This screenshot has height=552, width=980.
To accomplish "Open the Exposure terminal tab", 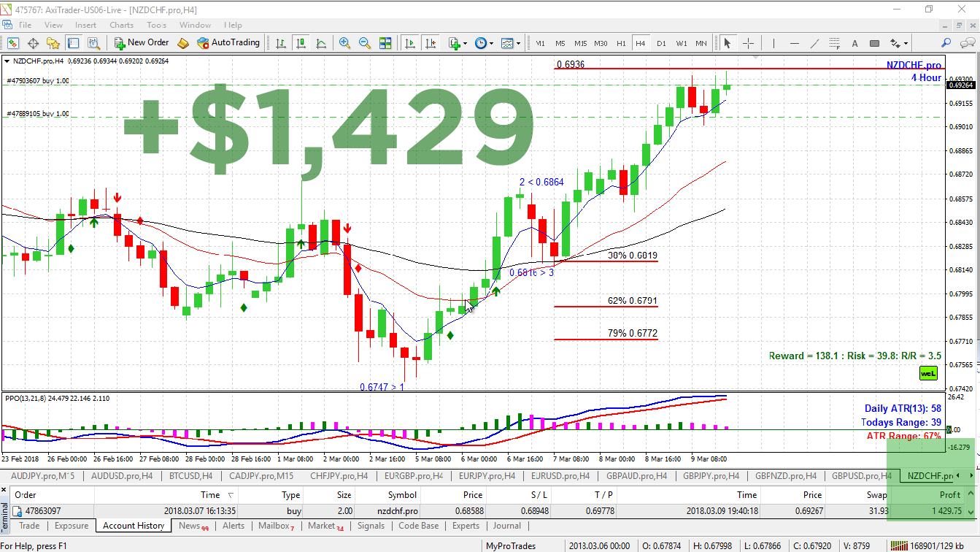I will (x=72, y=526).
